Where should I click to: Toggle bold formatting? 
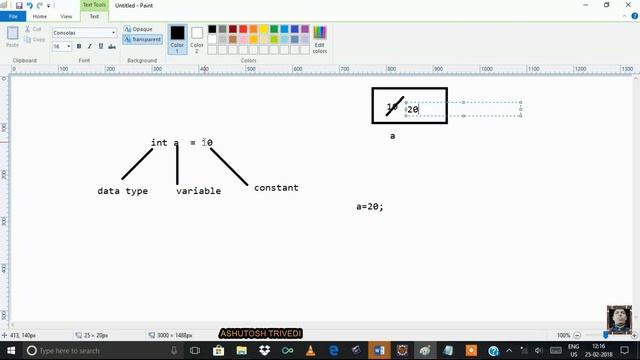pyautogui.click(x=79, y=47)
